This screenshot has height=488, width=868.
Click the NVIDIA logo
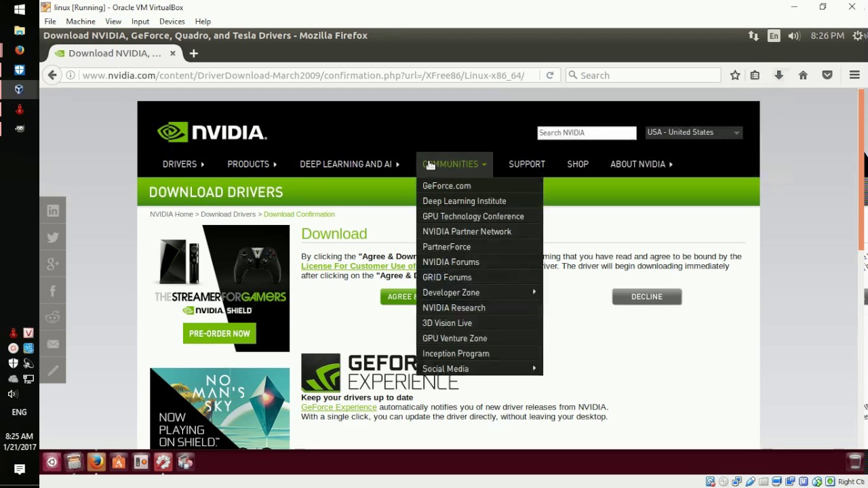[x=212, y=132]
